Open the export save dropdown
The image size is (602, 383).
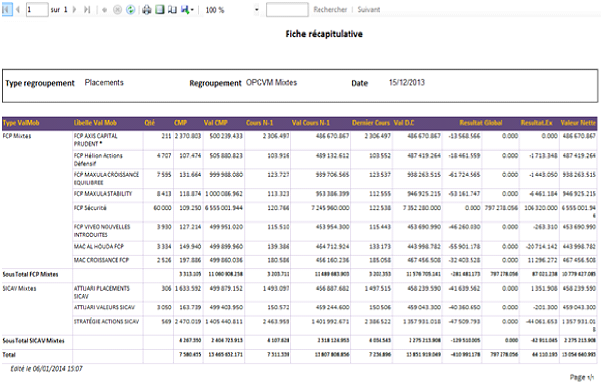coord(187,10)
